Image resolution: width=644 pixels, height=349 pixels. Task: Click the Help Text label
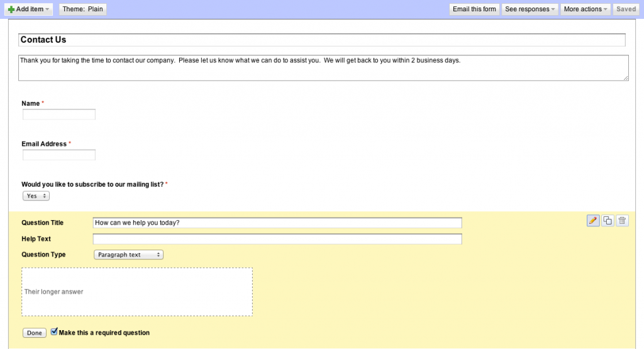[x=36, y=238]
